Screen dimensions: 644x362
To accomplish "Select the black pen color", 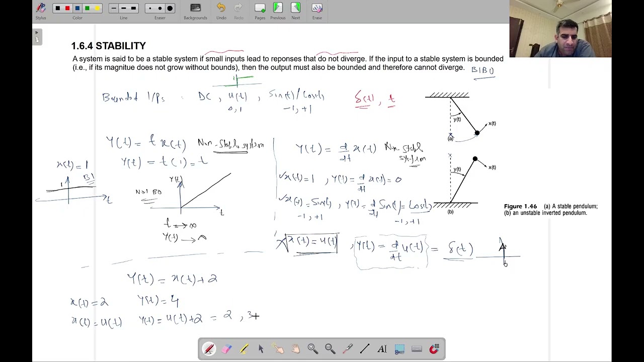I will tap(58, 9).
